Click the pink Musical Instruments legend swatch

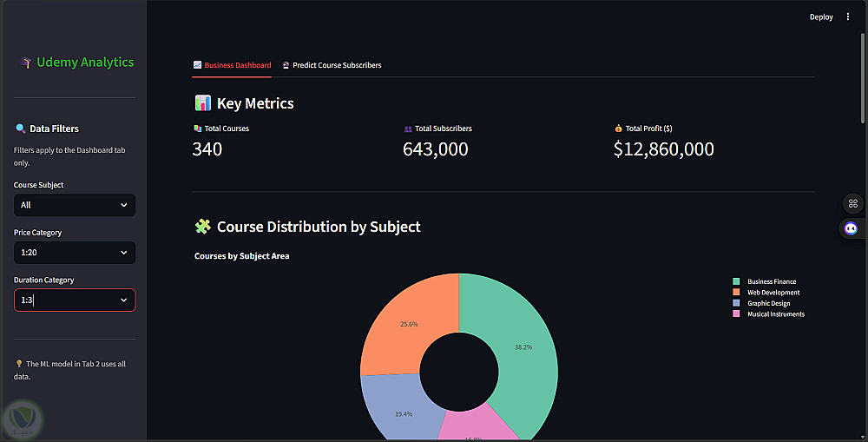coord(736,314)
